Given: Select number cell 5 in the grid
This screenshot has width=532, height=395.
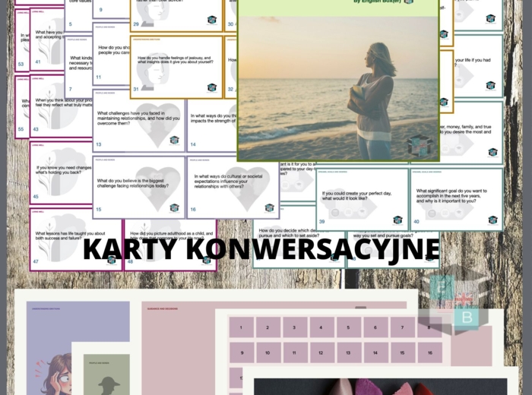Looking at the screenshot, I should click(x=348, y=327).
